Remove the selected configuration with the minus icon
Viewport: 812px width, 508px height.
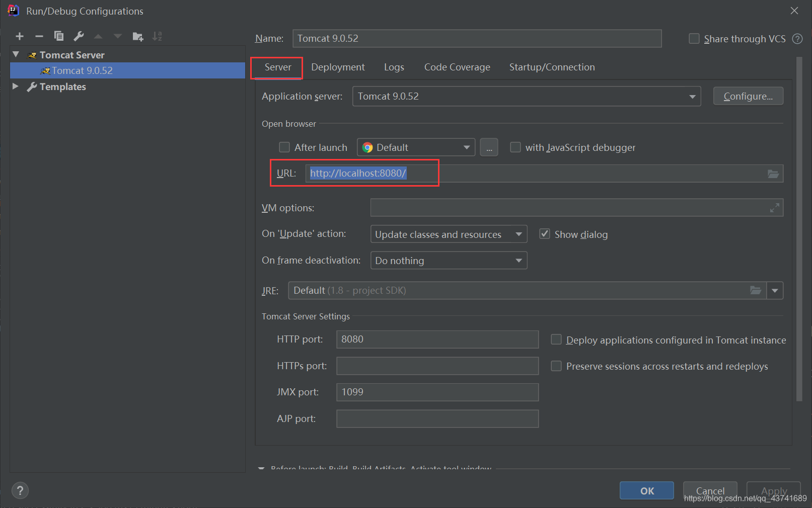pos(39,36)
